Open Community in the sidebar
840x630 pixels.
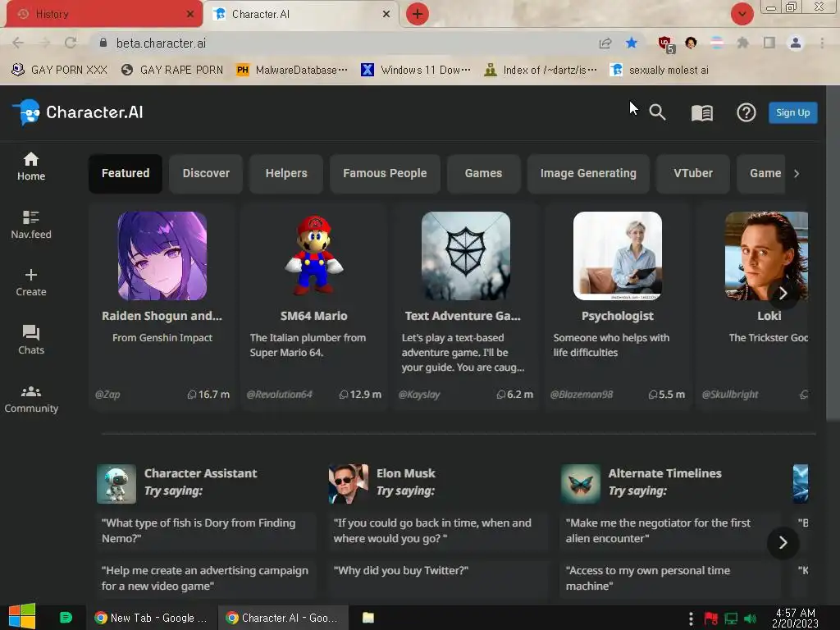click(31, 399)
